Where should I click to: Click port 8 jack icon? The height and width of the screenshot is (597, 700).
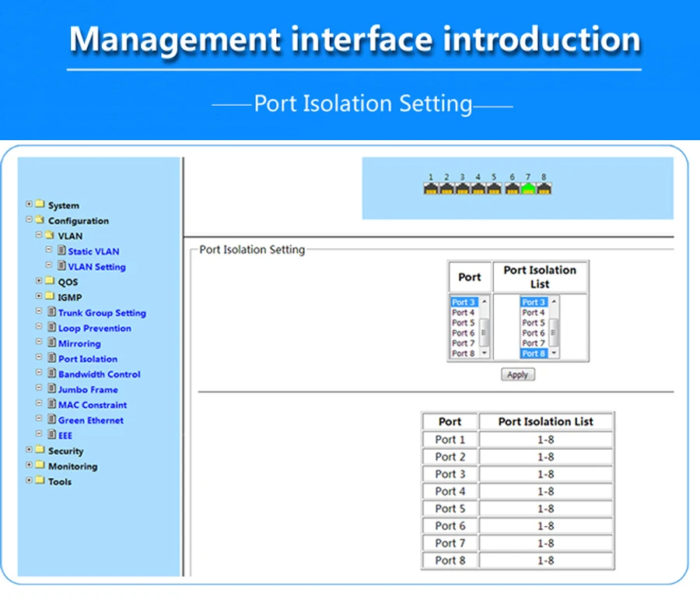(544, 188)
